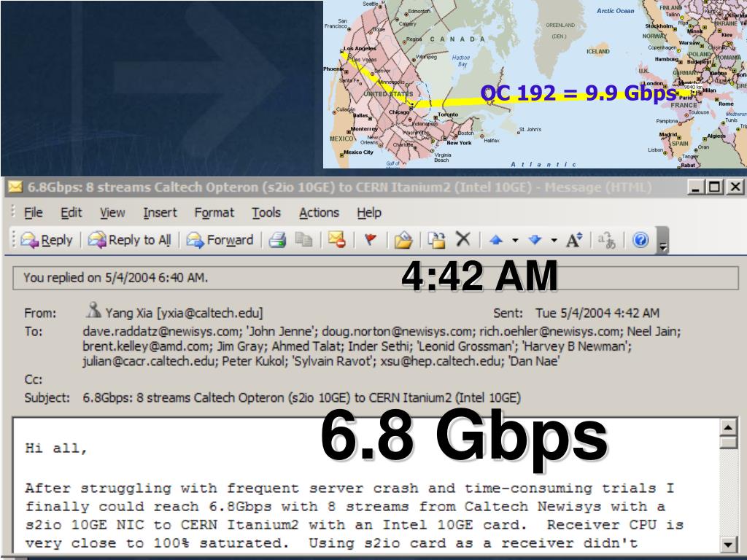Open the Format menu
747x560 pixels.
point(214,212)
